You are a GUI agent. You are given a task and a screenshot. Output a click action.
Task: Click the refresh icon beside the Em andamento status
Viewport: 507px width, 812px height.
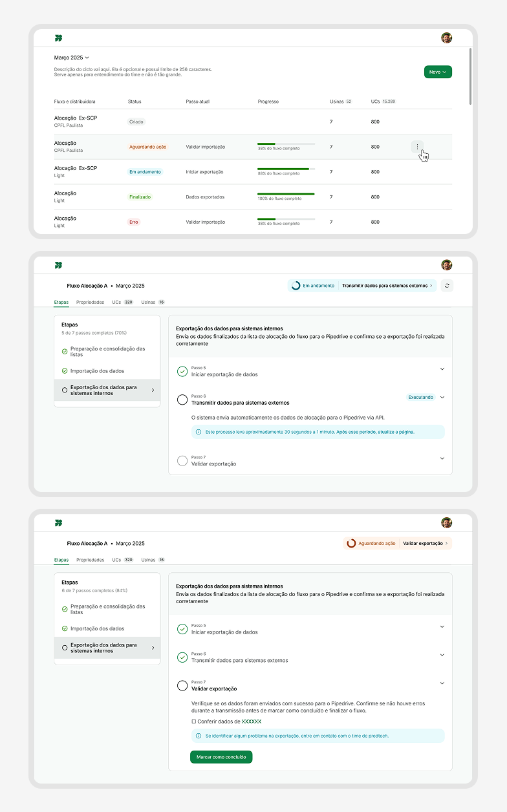[447, 285]
